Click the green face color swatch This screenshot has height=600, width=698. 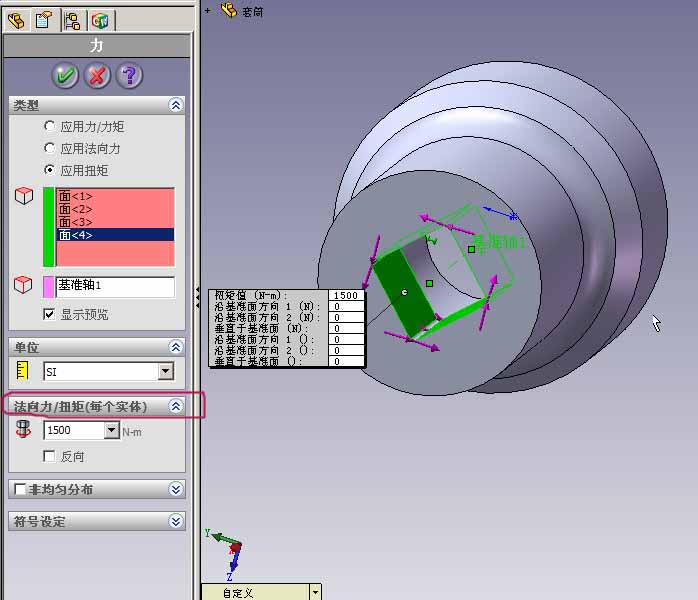point(49,227)
